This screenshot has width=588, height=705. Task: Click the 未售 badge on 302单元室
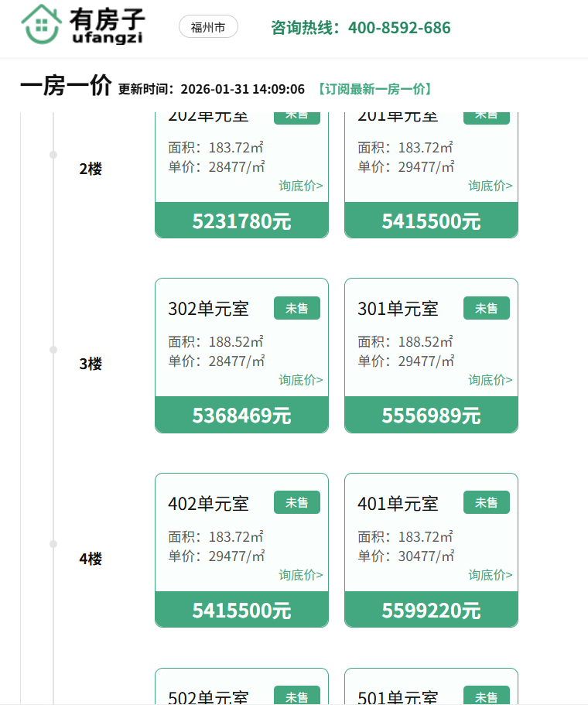tap(296, 308)
